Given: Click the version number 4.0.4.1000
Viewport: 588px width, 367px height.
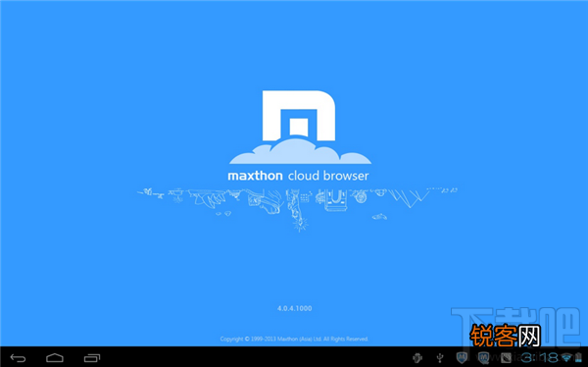Looking at the screenshot, I should click(294, 308).
